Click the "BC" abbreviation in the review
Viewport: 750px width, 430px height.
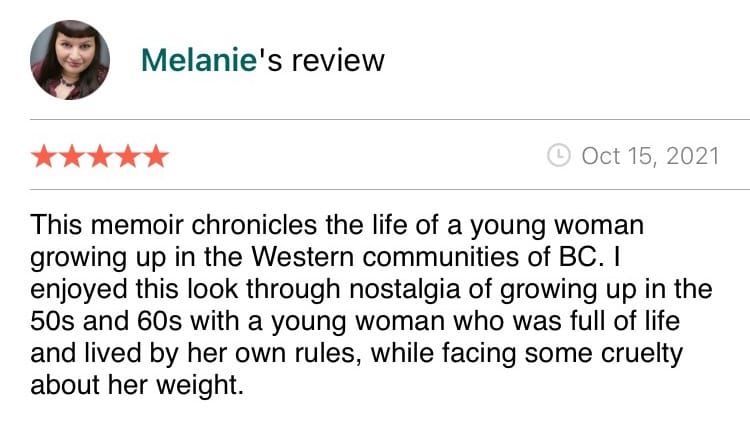[578, 257]
